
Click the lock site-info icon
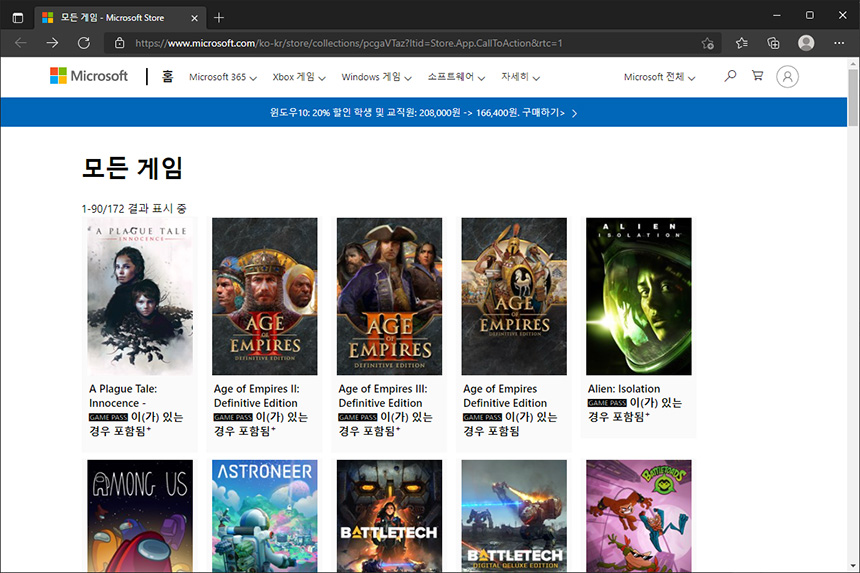[x=120, y=43]
